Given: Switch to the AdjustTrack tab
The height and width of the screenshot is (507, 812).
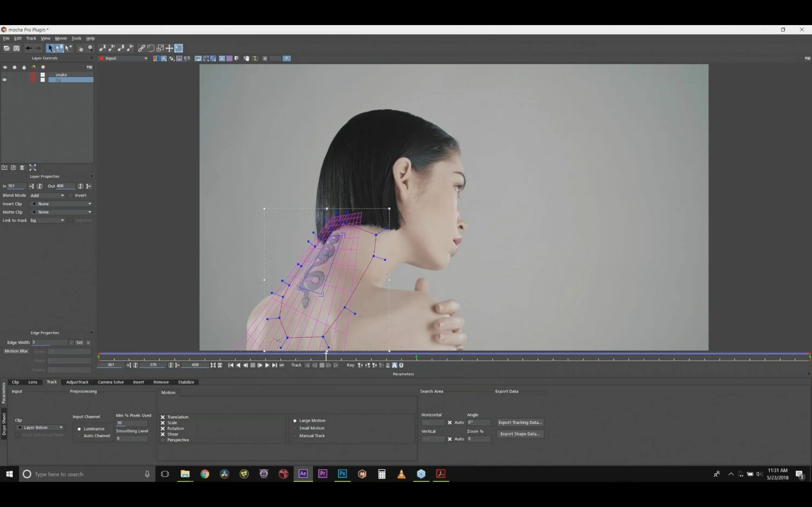Looking at the screenshot, I should coord(77,382).
